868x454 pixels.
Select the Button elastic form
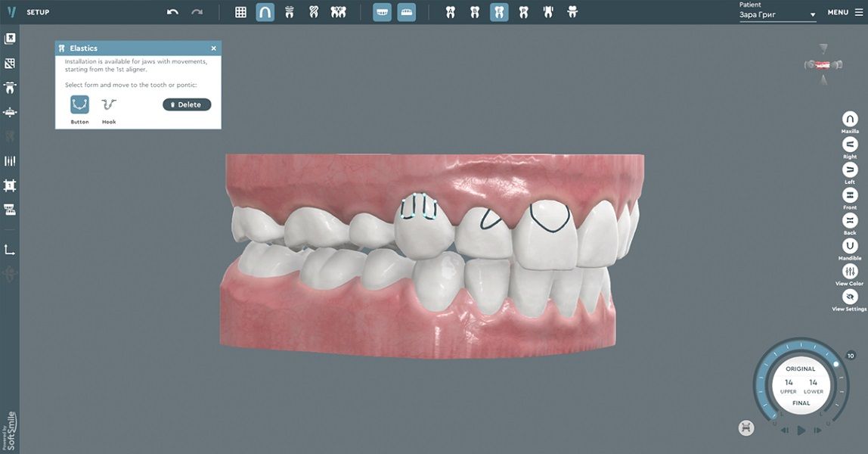pos(79,104)
